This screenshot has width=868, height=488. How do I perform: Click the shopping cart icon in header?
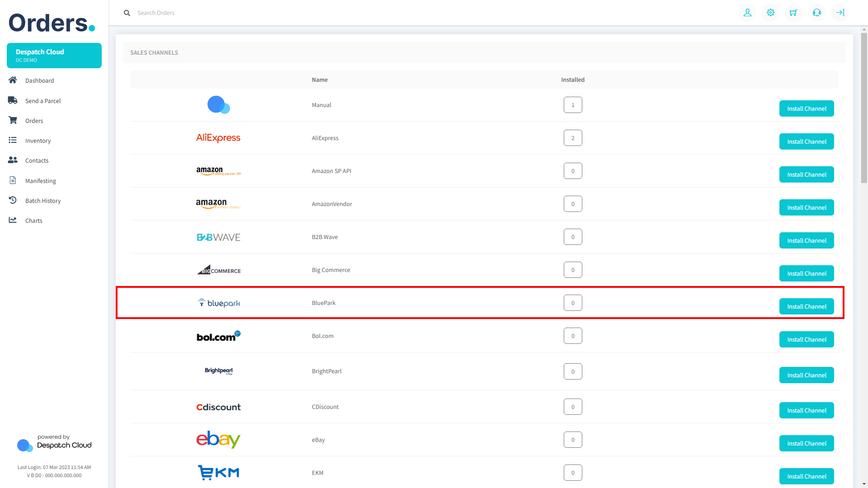793,13
